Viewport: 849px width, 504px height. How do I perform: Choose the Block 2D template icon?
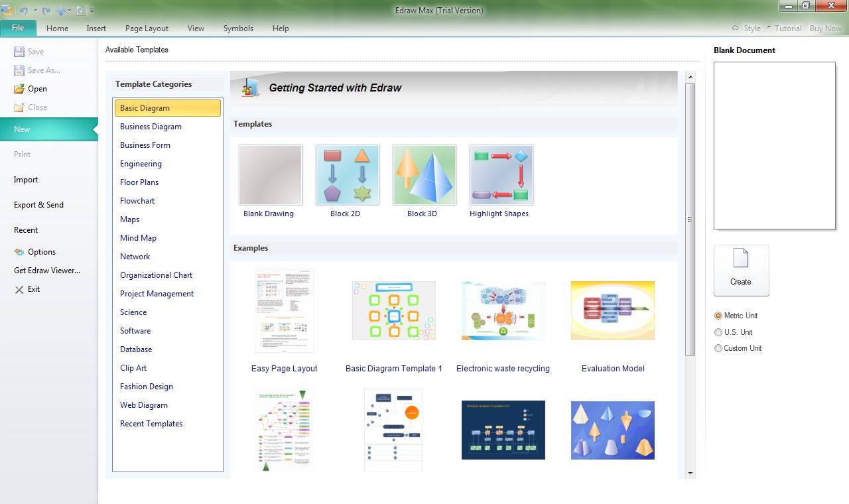pyautogui.click(x=348, y=175)
